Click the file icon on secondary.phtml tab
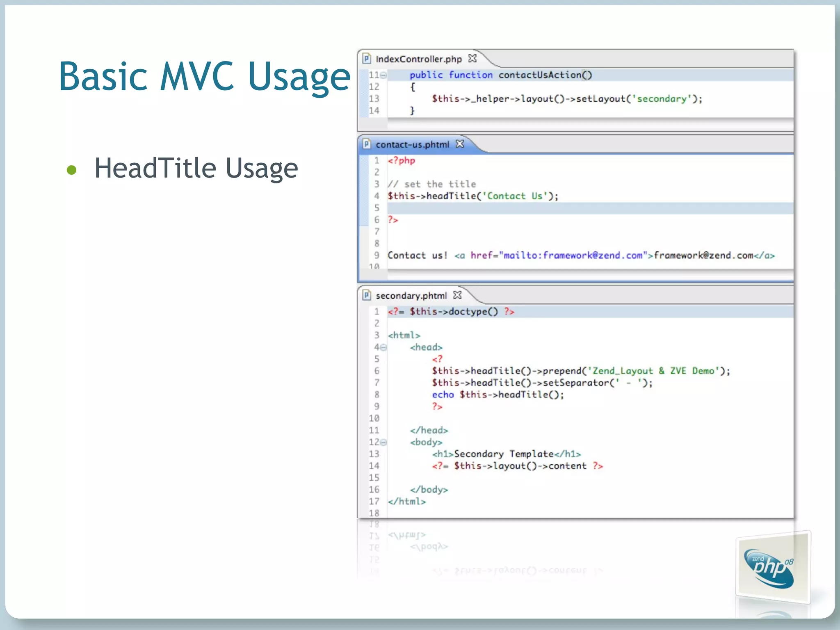This screenshot has height=630, width=840. [367, 295]
